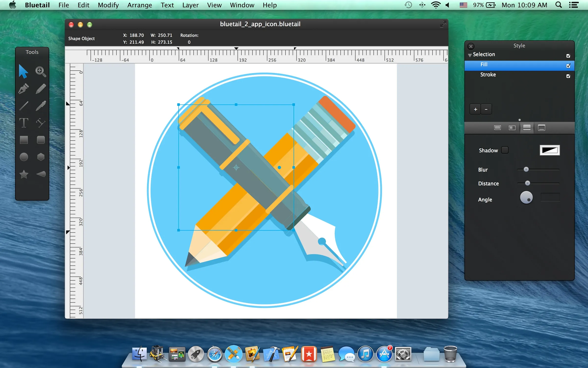Remove selected style using the minus button
The image size is (588, 368).
click(486, 109)
